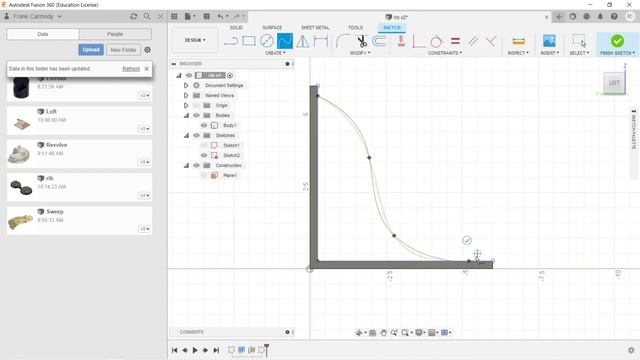
Task: Click the Measure inspect icon
Action: pos(518,41)
